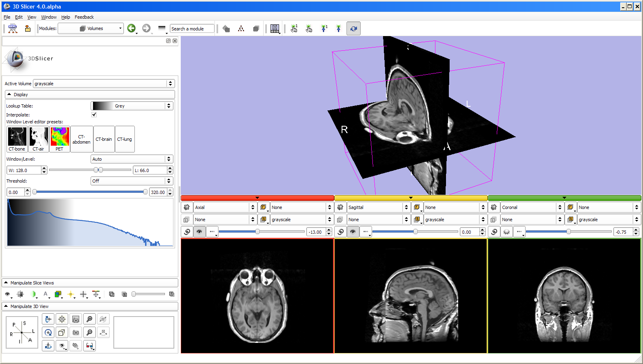Viewport: 643px width, 364px height.
Task: Toggle Coronal slice visibility eye button
Action: point(506,232)
